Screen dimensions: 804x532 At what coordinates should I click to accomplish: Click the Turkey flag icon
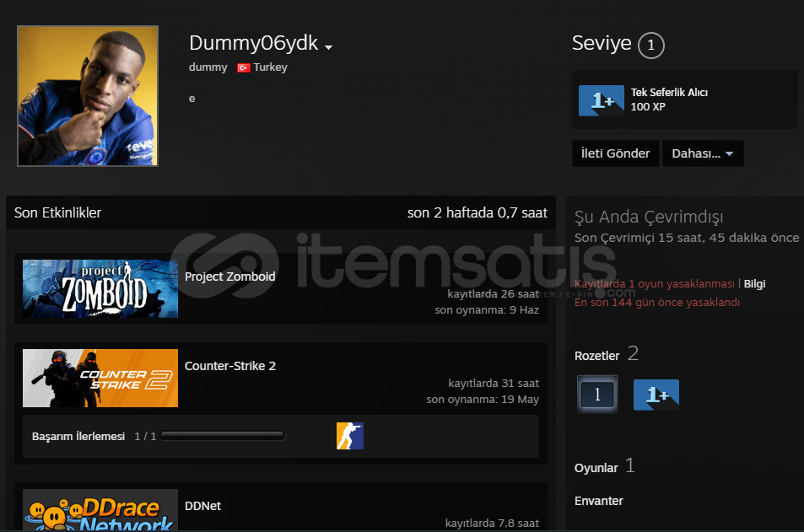point(244,67)
